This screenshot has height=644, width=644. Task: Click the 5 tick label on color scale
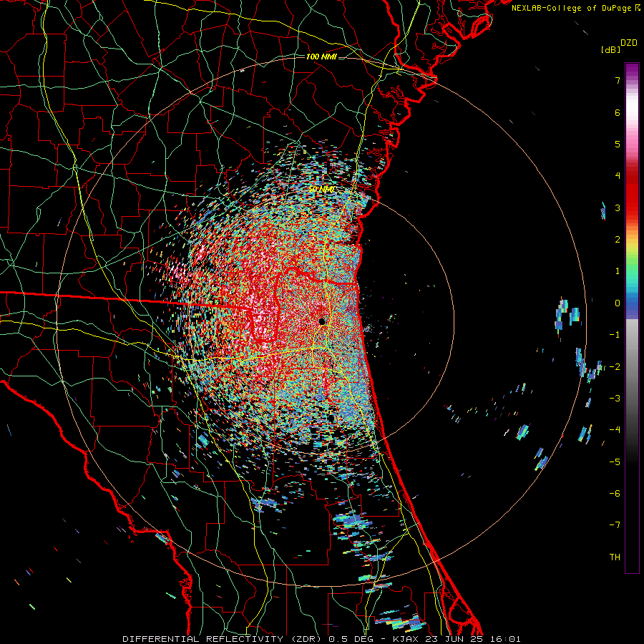[618, 144]
